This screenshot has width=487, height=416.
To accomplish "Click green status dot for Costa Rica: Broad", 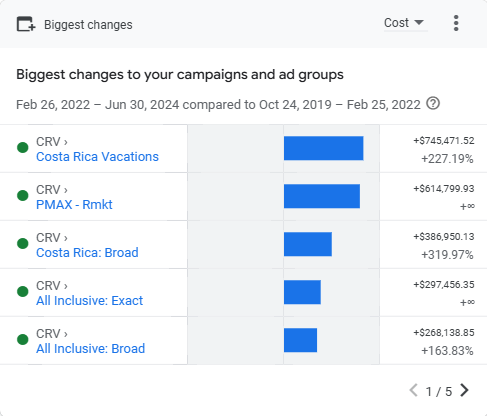I will point(23,244).
